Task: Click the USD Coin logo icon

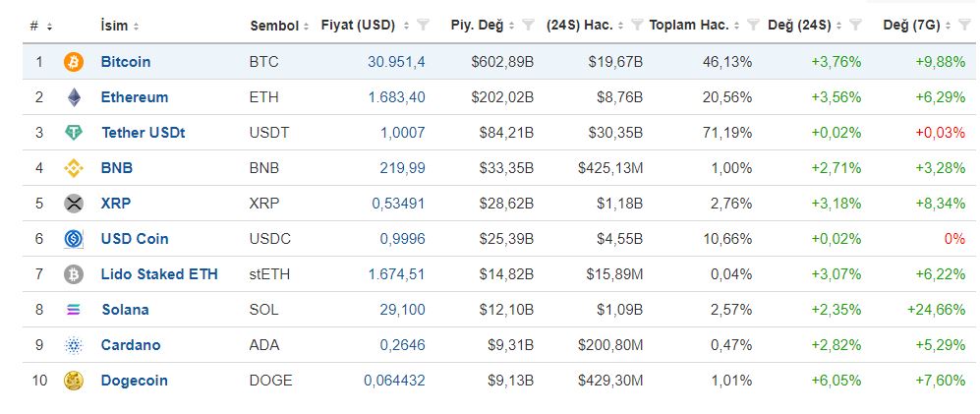Action: tap(73, 239)
